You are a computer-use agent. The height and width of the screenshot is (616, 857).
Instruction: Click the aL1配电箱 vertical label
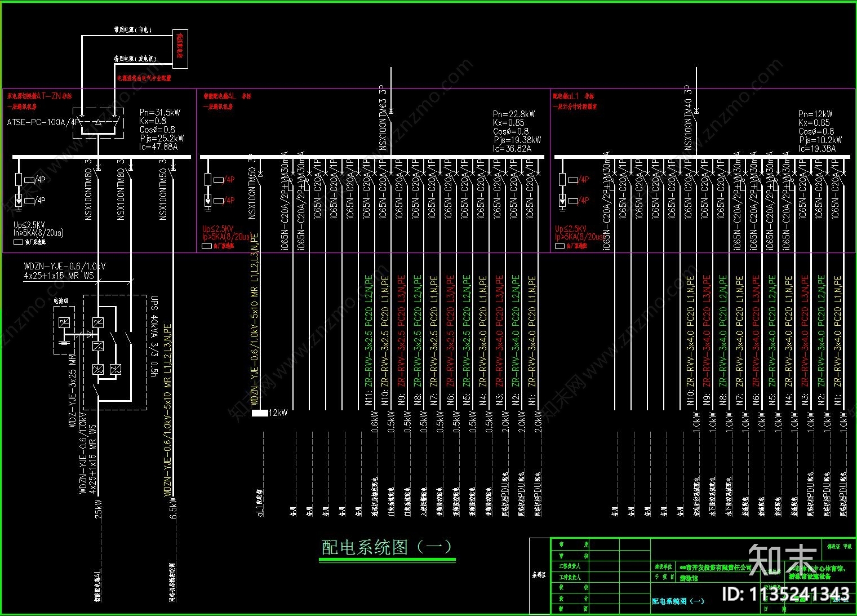point(260,503)
